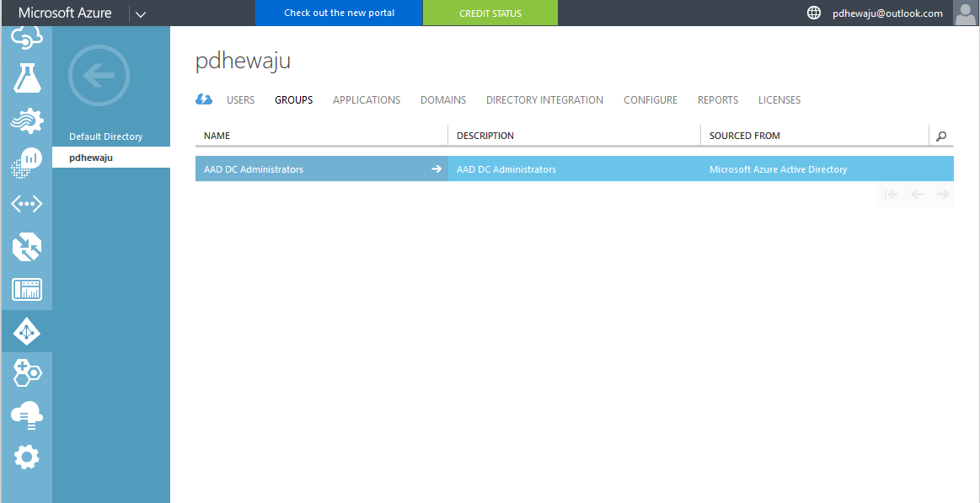Open the RemoteApp monitor icon
This screenshot has height=503, width=980.
pos(27,289)
